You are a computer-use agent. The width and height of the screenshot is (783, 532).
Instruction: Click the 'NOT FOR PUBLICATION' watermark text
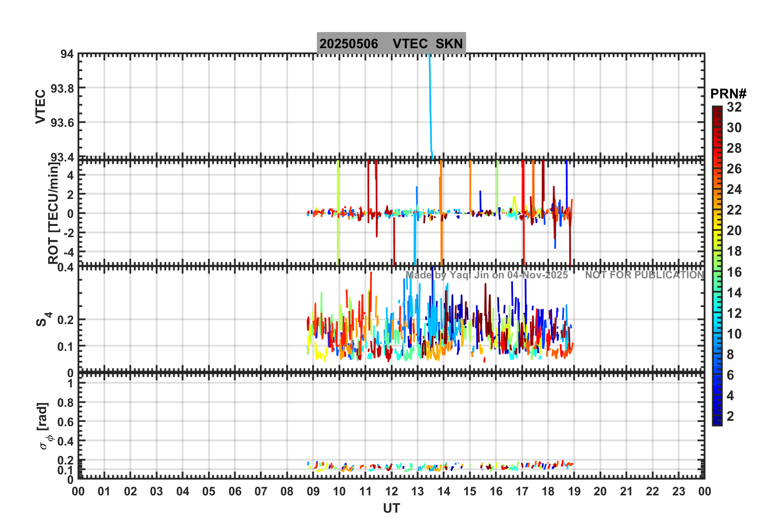click(644, 275)
